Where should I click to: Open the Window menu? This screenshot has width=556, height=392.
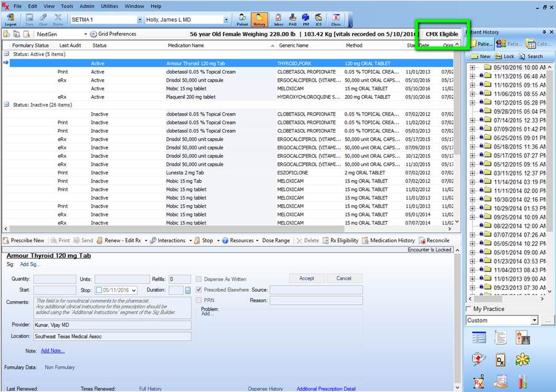pos(134,6)
